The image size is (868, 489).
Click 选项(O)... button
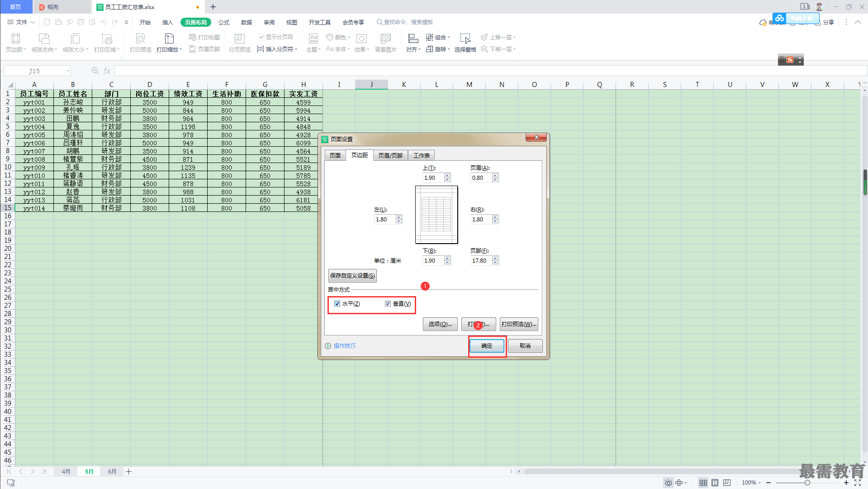[x=440, y=324]
